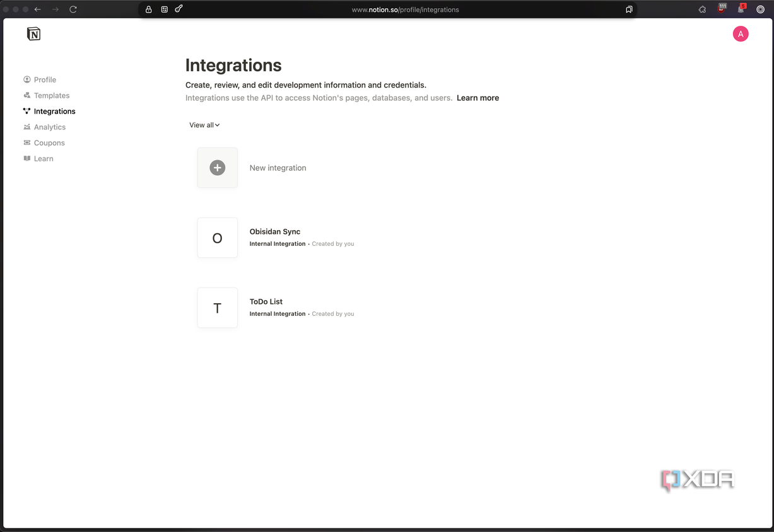This screenshot has height=532, width=774.
Task: Click the Analytics icon in sidebar
Action: coord(27,127)
